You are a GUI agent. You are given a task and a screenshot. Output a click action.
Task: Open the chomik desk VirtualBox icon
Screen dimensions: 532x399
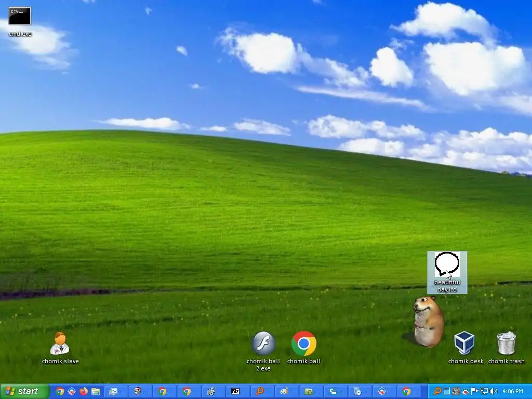click(465, 348)
